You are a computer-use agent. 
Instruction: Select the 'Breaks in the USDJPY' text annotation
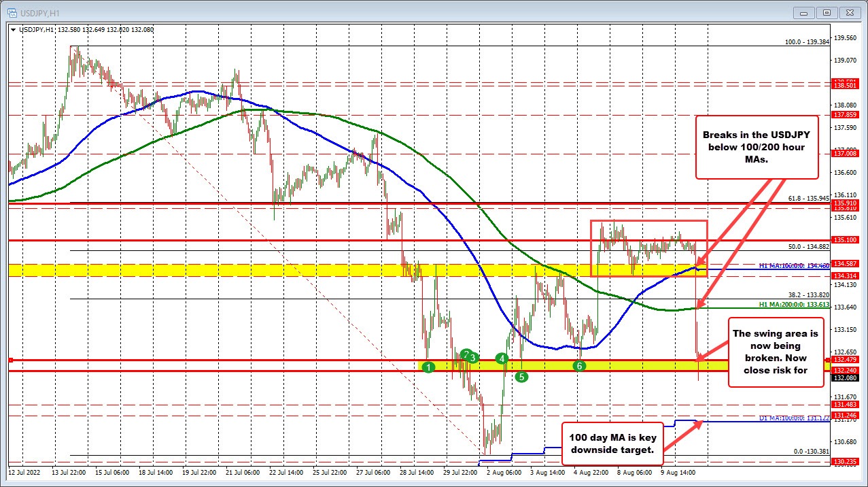point(758,148)
